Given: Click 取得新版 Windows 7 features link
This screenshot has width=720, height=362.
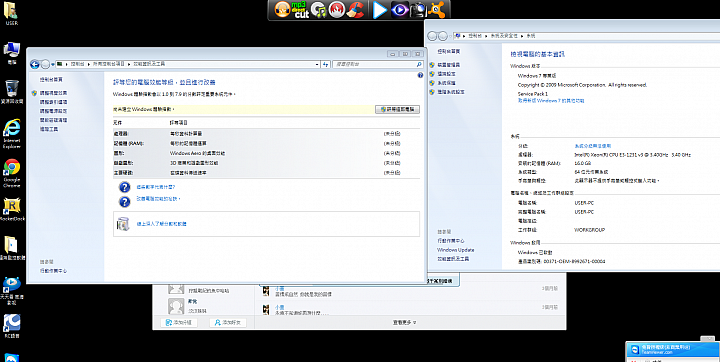Looking at the screenshot, I should (551, 100).
